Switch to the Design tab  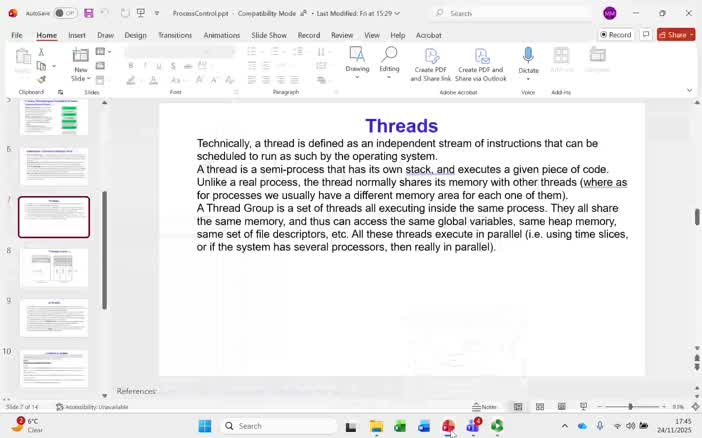136,35
